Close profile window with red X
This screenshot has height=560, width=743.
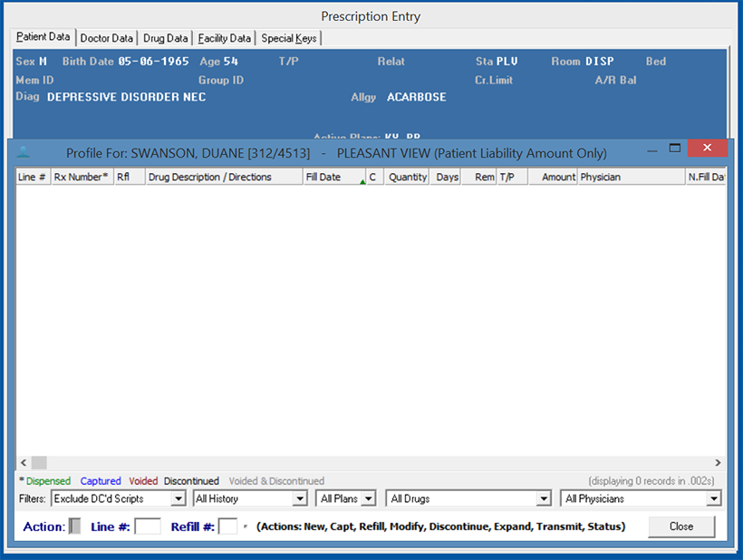pyautogui.click(x=707, y=149)
